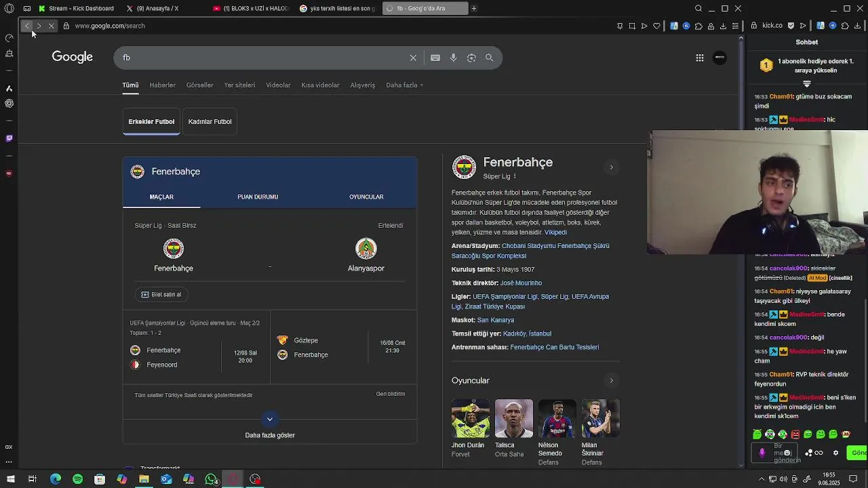This screenshot has height=488, width=868.
Task: Open the infinity icon near chat input
Action: 819,453
